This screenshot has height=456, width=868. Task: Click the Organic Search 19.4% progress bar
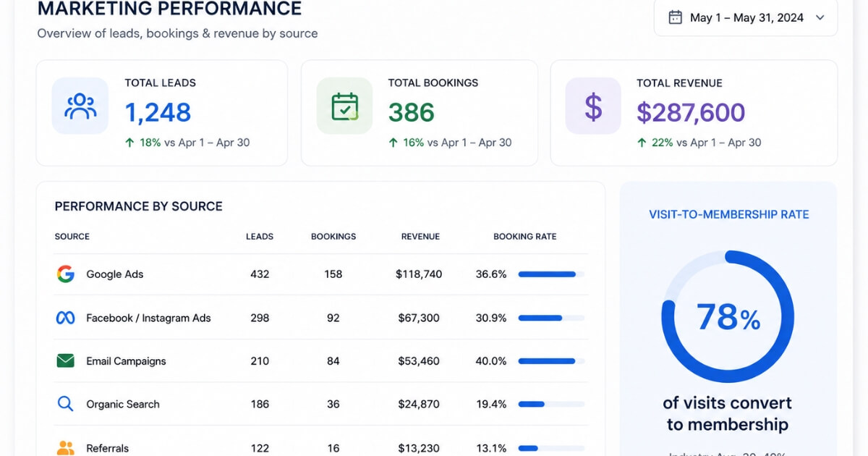pos(551,404)
